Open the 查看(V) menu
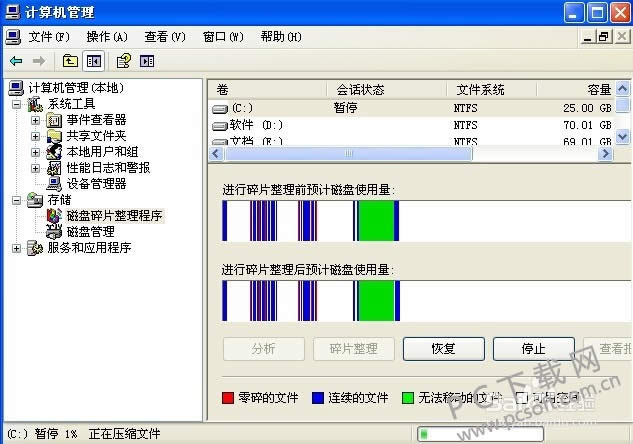633x444 pixels. [165, 37]
